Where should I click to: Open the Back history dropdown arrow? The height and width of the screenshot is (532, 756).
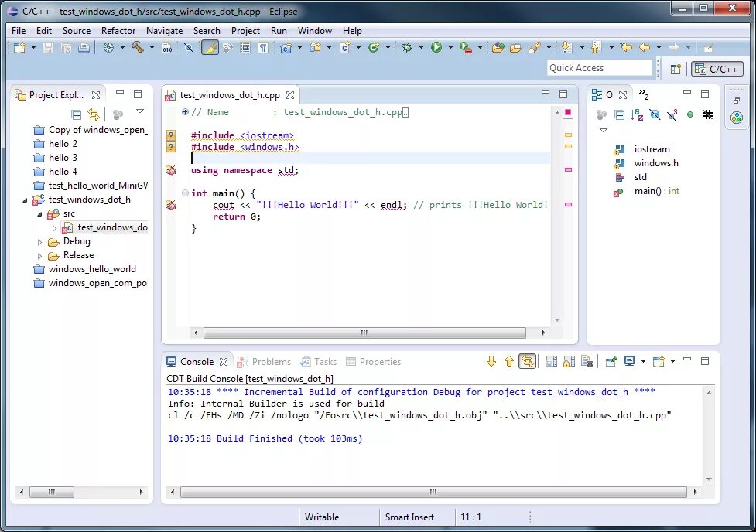659,47
